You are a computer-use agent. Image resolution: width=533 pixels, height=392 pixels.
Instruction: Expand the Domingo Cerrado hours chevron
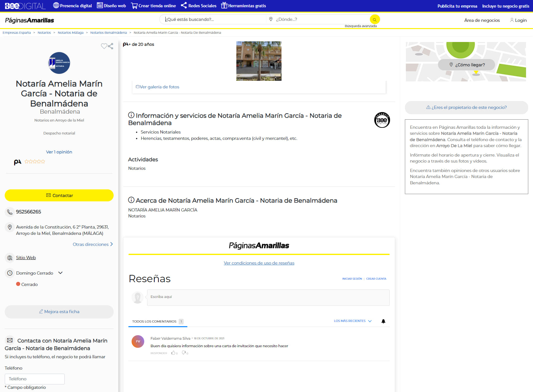click(61, 273)
